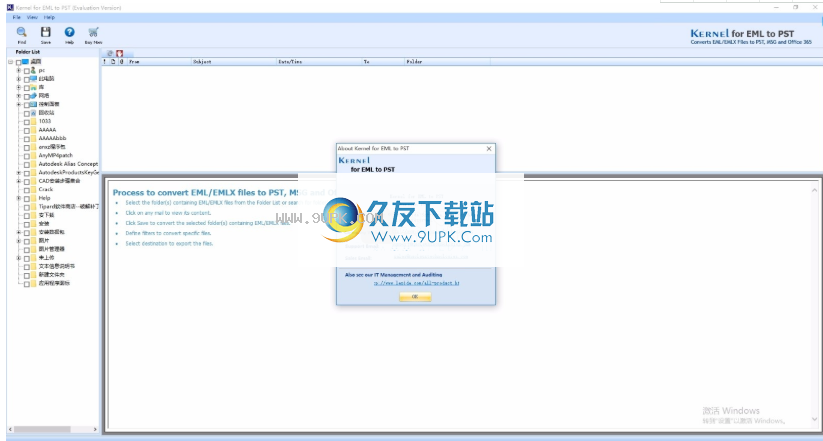Screen dimensions: 823x441
Task: Select the AutodeskProductsKeyGen folder name
Action: (69, 173)
